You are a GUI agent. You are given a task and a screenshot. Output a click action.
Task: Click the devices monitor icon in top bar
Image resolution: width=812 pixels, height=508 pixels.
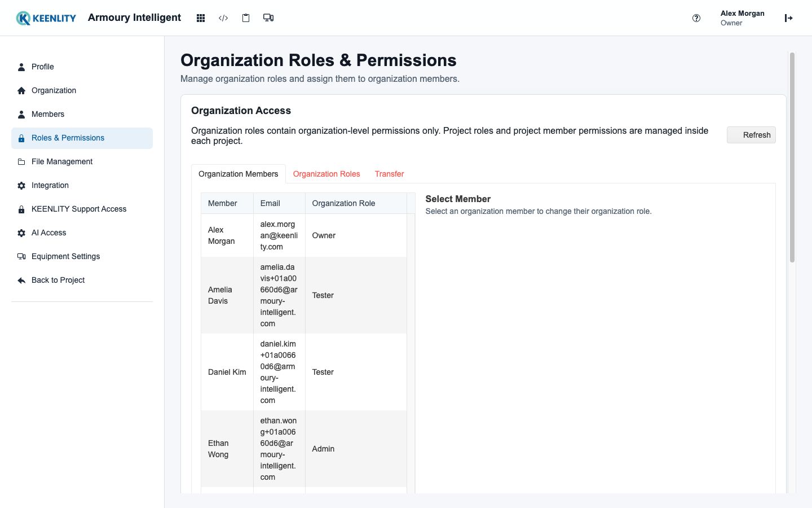[268, 18]
